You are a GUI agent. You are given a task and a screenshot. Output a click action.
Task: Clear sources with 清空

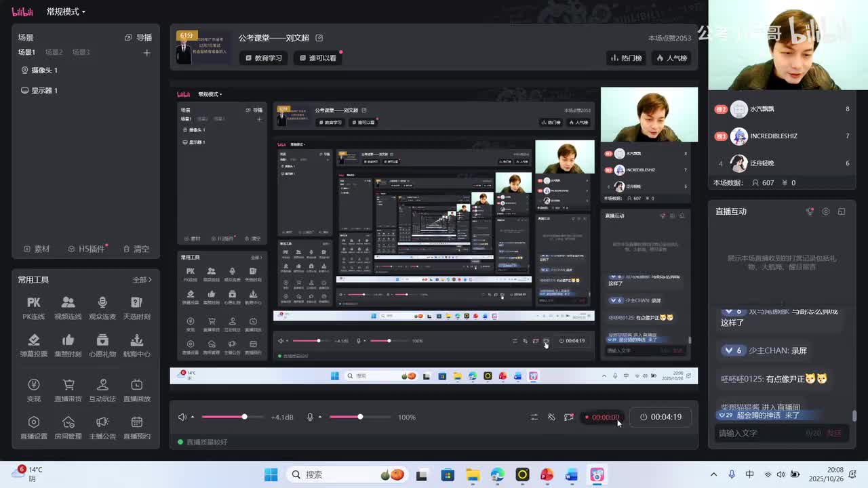[136, 249]
